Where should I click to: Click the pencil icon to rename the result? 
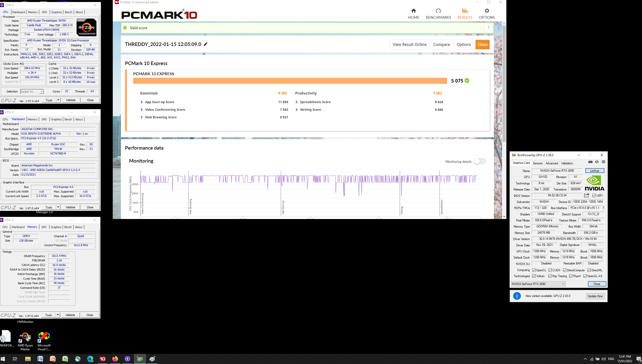pyautogui.click(x=206, y=44)
